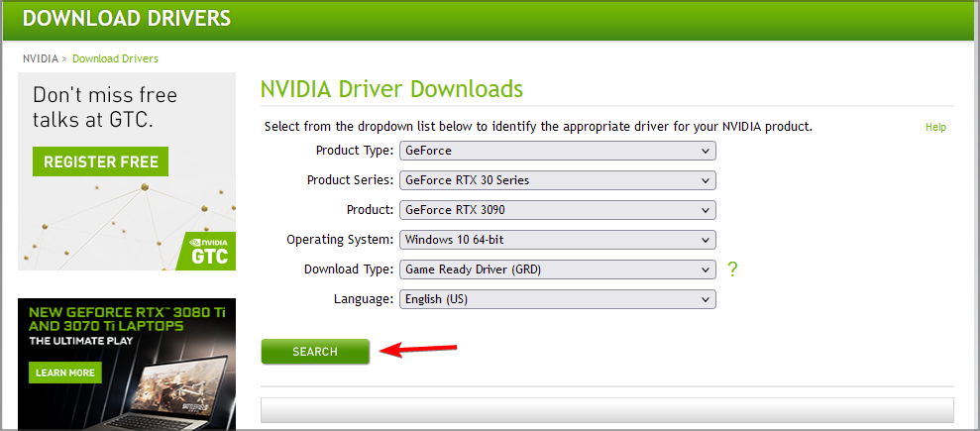
Task: Go to NVIDIA breadcrumb link
Action: pyautogui.click(x=40, y=58)
